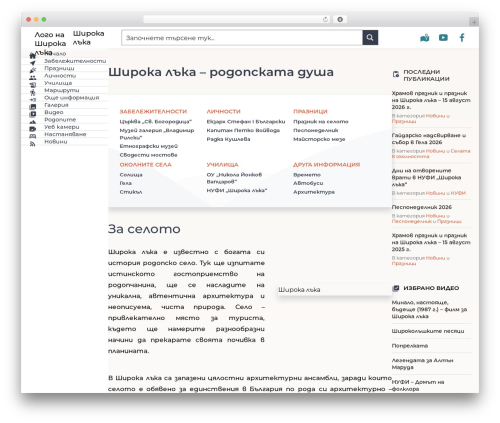Open the Уеб камери sidebar menu item
500x423 pixels.
[62, 127]
